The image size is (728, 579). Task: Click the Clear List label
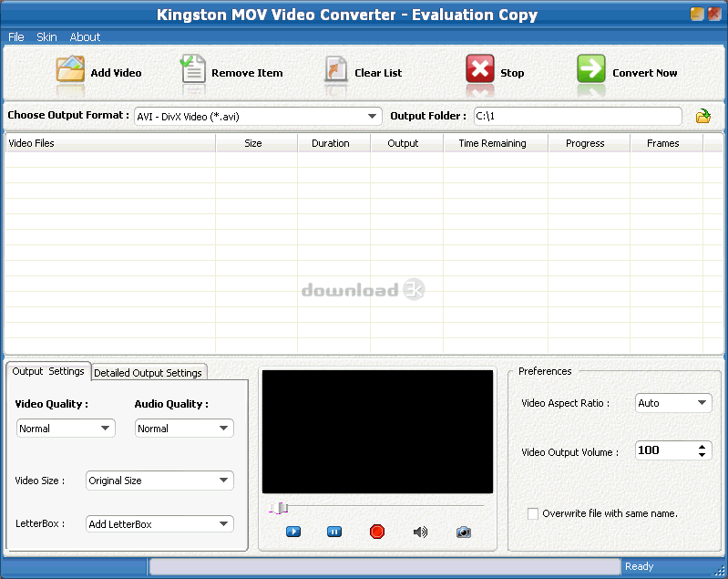pos(378,73)
